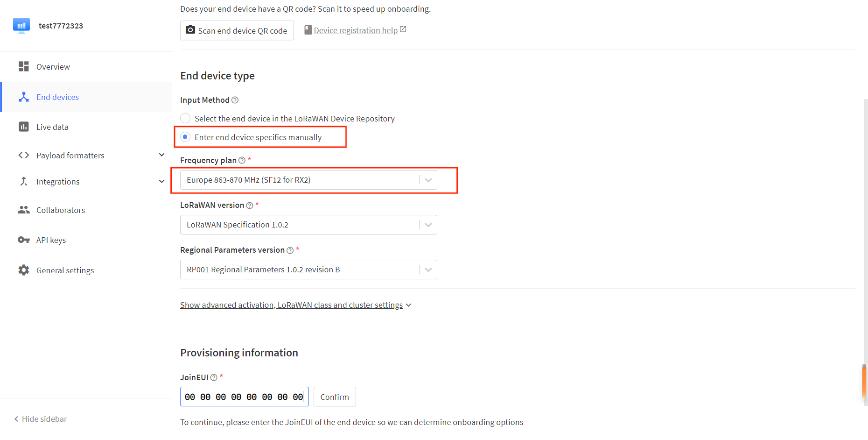This screenshot has height=440, width=868.
Task: Select the LoRaWAN Device Repository radio option
Action: [x=185, y=119]
